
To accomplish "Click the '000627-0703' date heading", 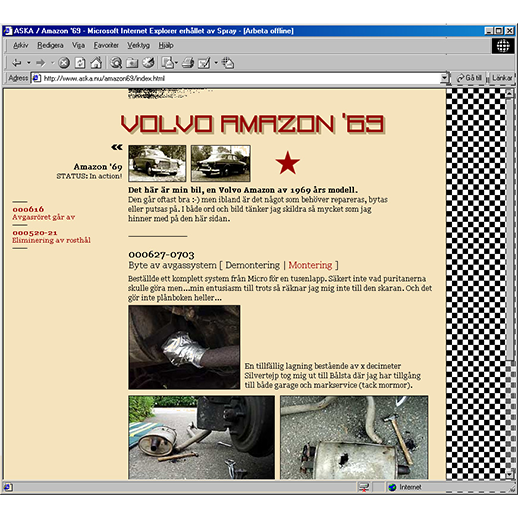I will pyautogui.click(x=161, y=255).
